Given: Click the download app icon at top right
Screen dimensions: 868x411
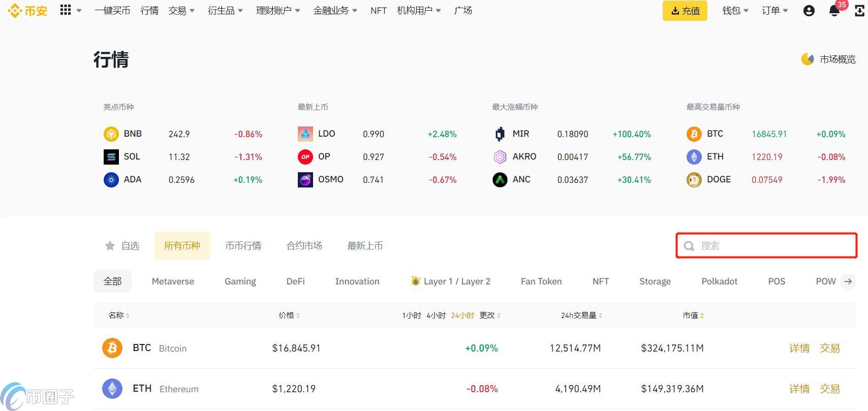Looking at the screenshot, I should 860,11.
